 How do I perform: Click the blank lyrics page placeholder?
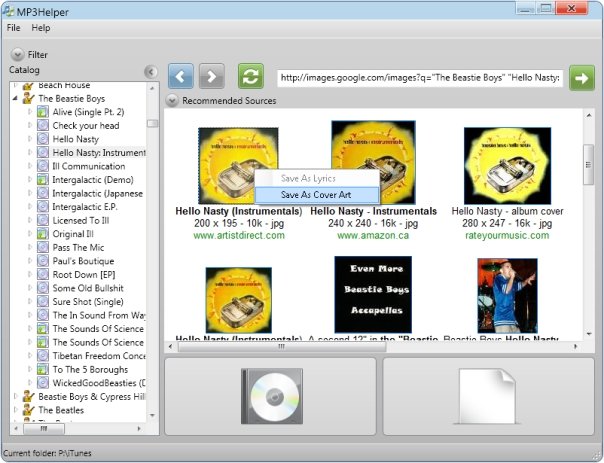pos(487,396)
